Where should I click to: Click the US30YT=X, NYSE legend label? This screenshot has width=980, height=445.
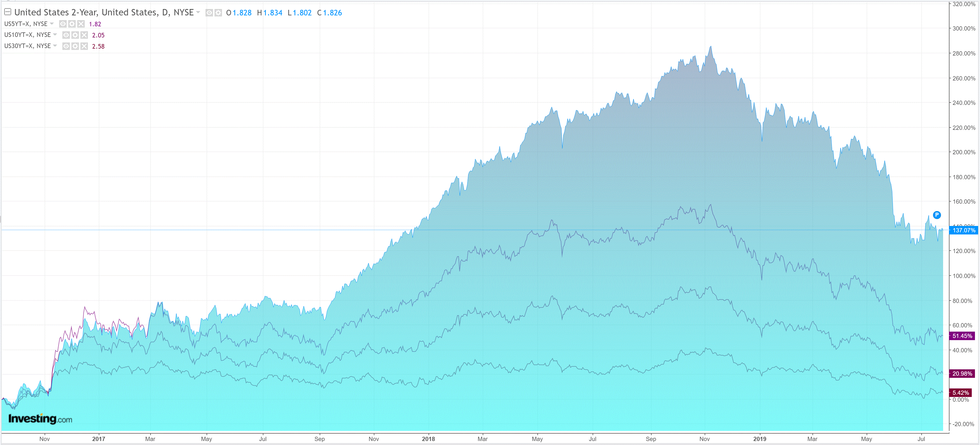[x=27, y=46]
